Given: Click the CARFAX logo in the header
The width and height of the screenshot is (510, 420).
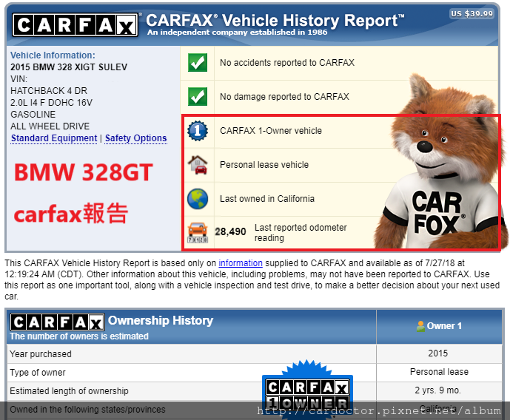Looking at the screenshot, I should click(x=76, y=25).
